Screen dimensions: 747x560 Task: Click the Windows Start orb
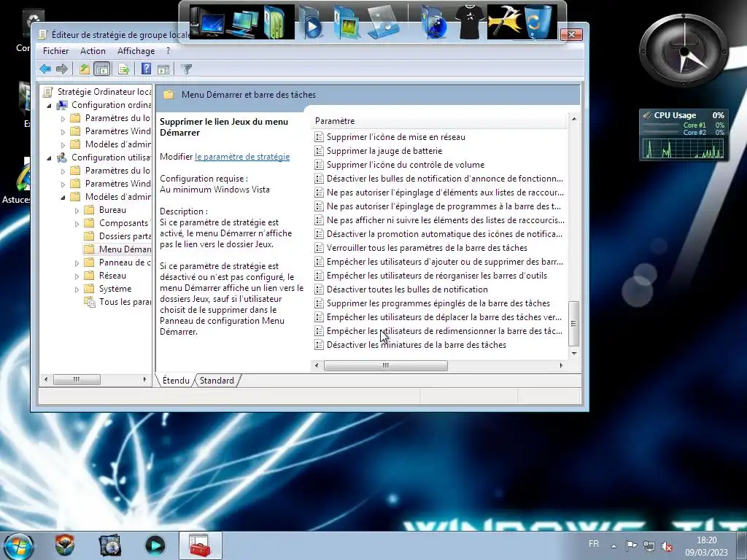[19, 545]
